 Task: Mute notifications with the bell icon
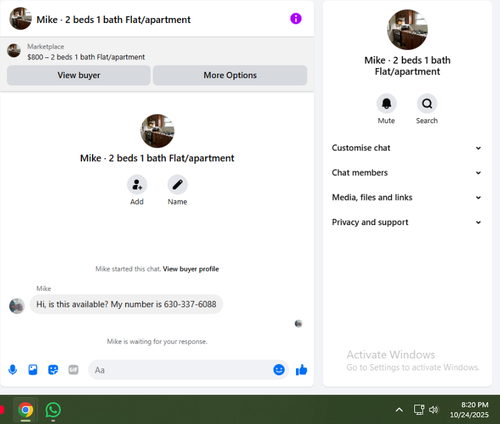(x=386, y=104)
